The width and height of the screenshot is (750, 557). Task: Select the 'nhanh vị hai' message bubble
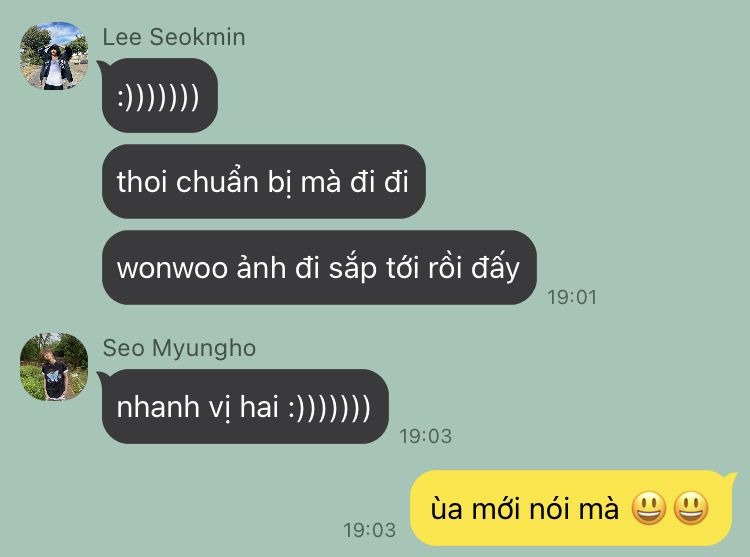[x=245, y=406]
